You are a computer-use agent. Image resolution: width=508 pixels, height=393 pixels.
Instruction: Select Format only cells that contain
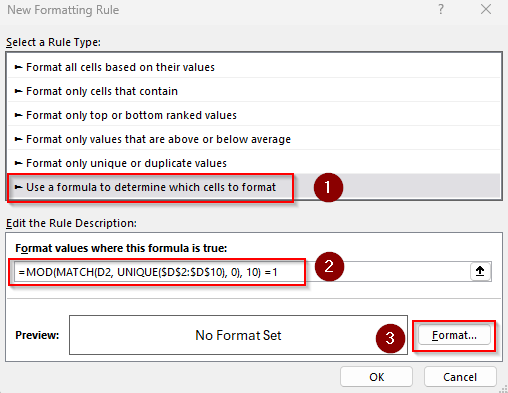click(254, 91)
